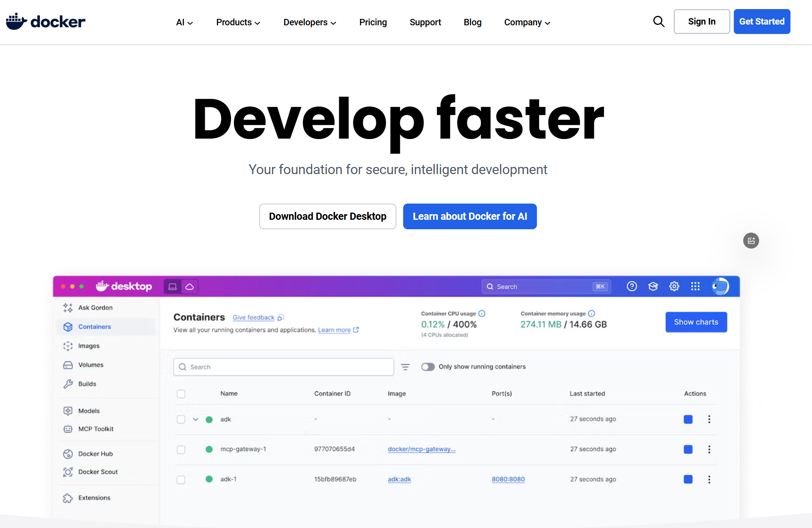This screenshot has width=812, height=528.
Task: Open the 8080:8080 port link
Action: 508,479
